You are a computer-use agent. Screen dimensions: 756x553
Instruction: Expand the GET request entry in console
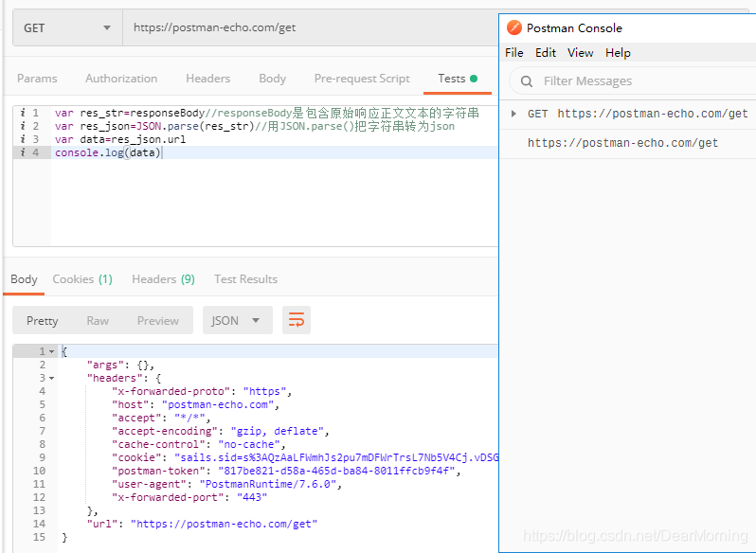pyautogui.click(x=513, y=114)
